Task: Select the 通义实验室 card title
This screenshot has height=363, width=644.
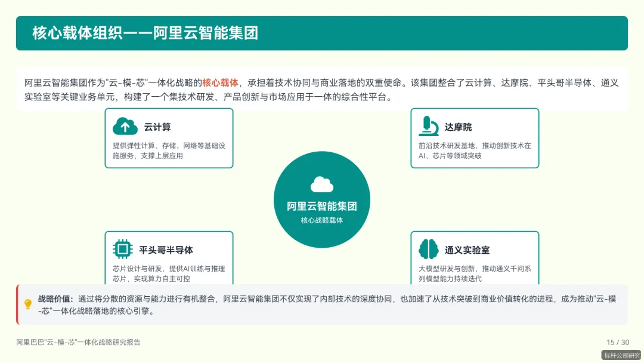Action: (467, 250)
